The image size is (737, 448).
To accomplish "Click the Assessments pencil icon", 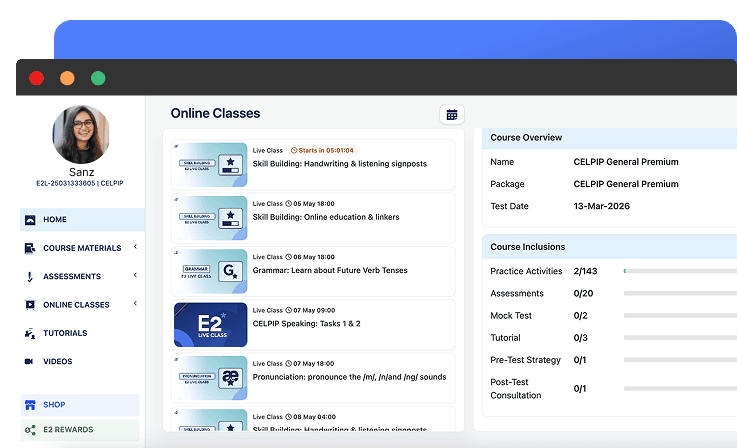I will 30,277.
